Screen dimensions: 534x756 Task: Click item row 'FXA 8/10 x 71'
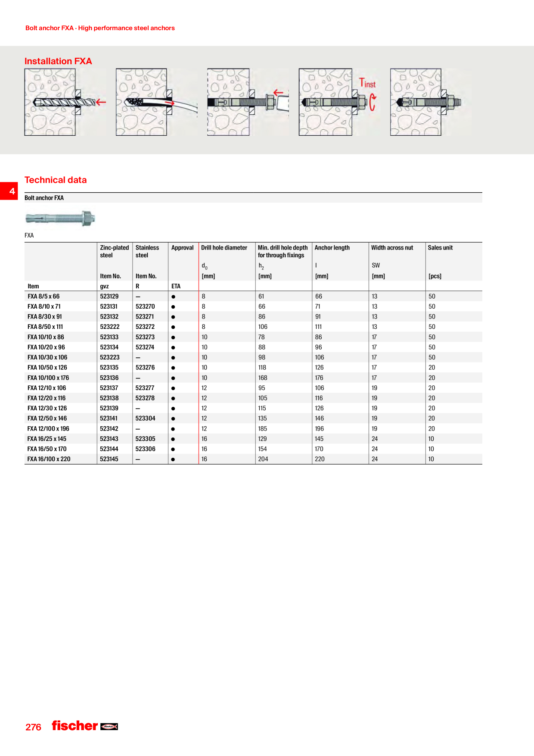coord(253,306)
